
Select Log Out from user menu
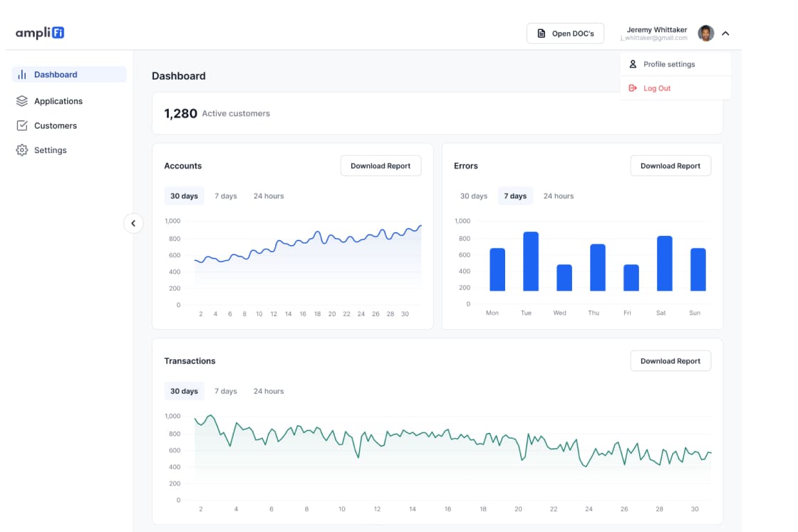(675, 88)
